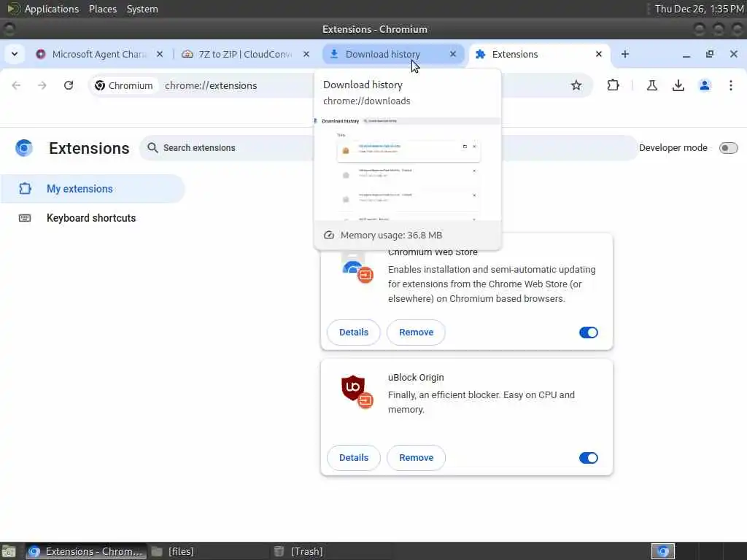Close the 7Z to ZIP CloudConvert tab

pyautogui.click(x=306, y=54)
